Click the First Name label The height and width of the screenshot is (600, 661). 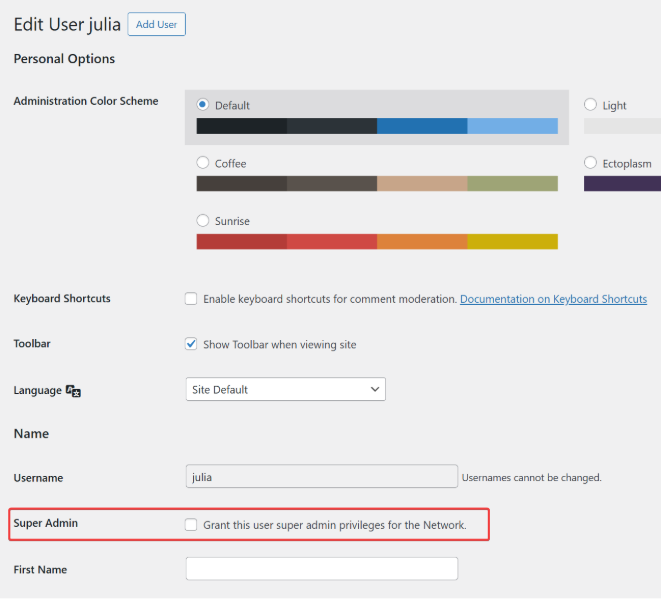click(x=40, y=569)
